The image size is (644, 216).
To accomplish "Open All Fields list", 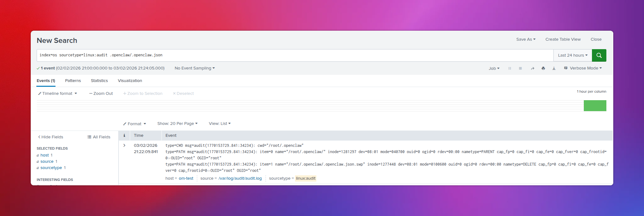I will 99,137.
